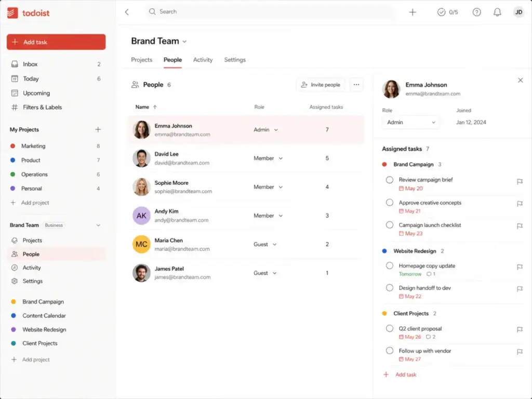Viewport: 532px width, 399px height.
Task: Complete Design handoff to dev task
Action: coord(390,288)
